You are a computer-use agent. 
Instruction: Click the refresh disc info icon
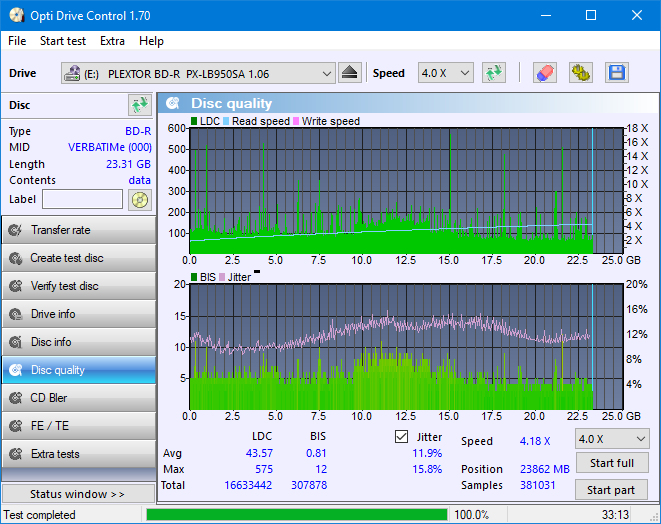[x=140, y=105]
